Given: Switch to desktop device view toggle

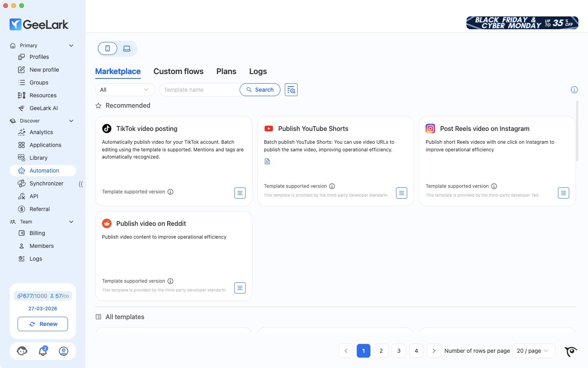Looking at the screenshot, I should point(127,48).
